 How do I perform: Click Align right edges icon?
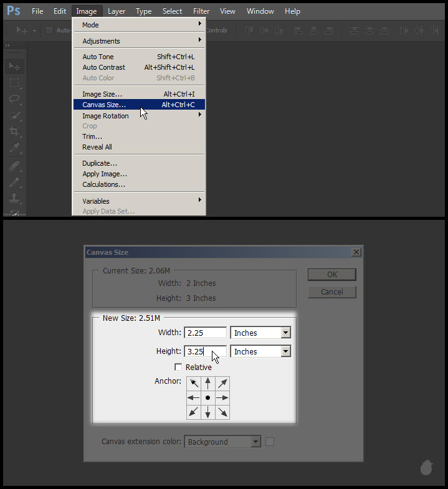(x=328, y=31)
